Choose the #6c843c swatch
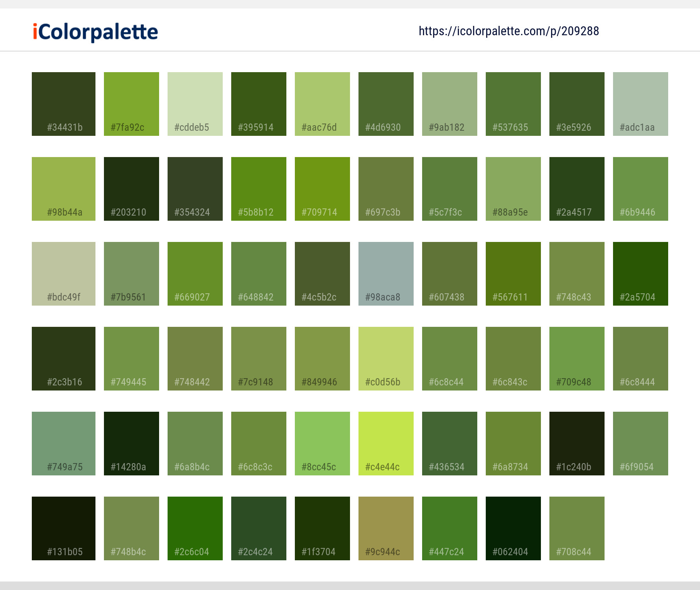The width and height of the screenshot is (700, 590). [513, 359]
